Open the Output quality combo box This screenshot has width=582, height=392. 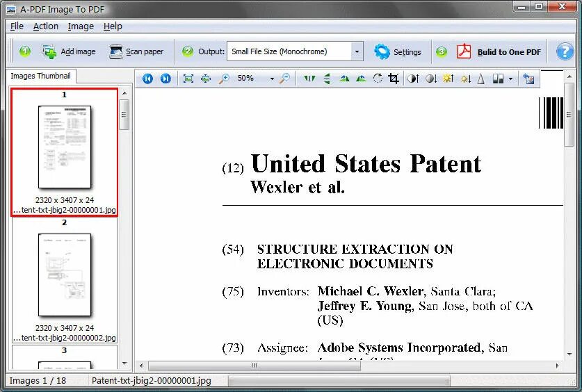pos(295,51)
